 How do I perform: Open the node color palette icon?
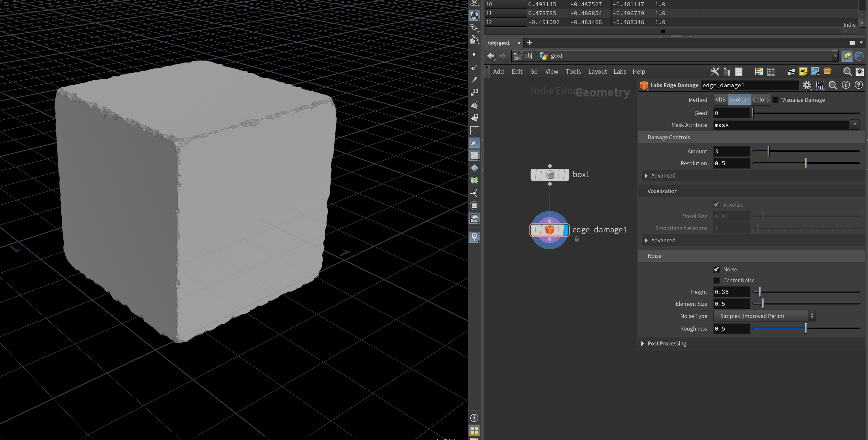coord(759,71)
